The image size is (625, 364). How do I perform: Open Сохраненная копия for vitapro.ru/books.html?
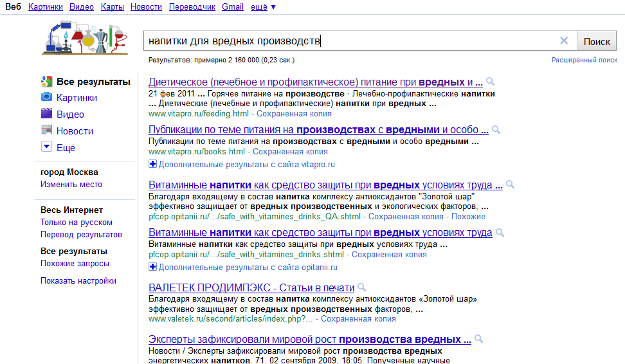[290, 152]
